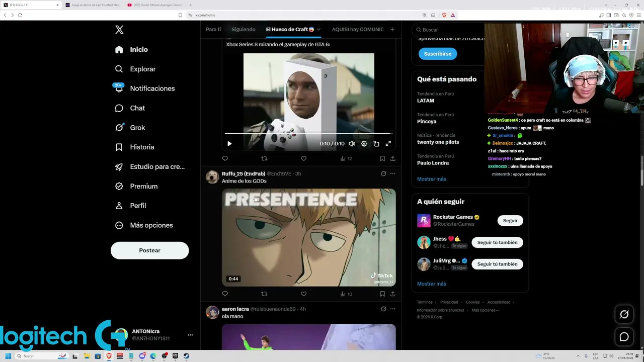Play the PRESENTENCE anime video thumbnail
The image size is (644, 362).
pos(309,237)
